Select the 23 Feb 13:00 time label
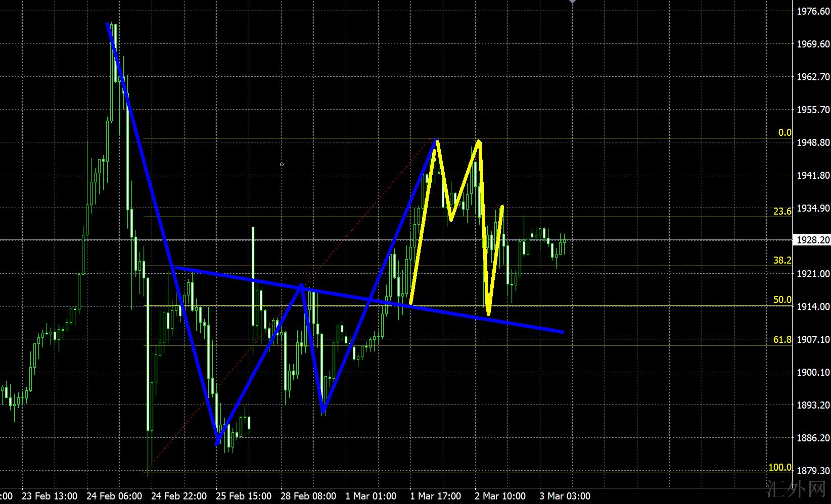This screenshot has width=831, height=504. 50,496
